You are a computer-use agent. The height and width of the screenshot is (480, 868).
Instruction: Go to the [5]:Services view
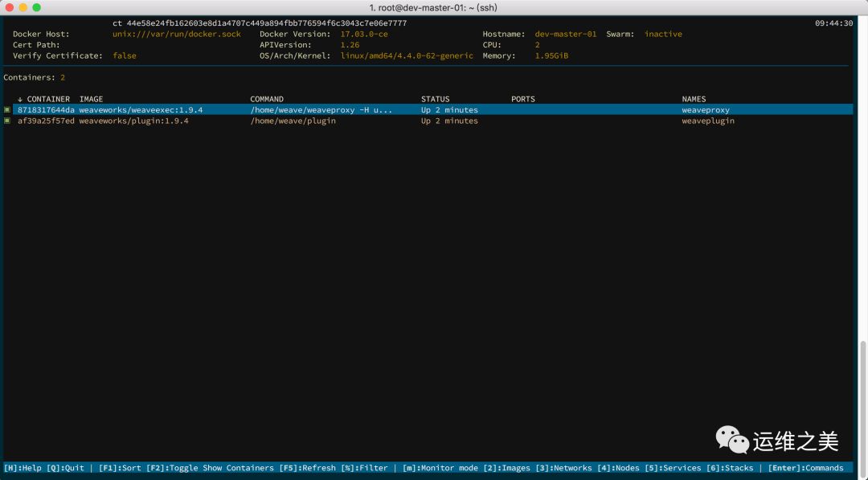tap(674, 468)
